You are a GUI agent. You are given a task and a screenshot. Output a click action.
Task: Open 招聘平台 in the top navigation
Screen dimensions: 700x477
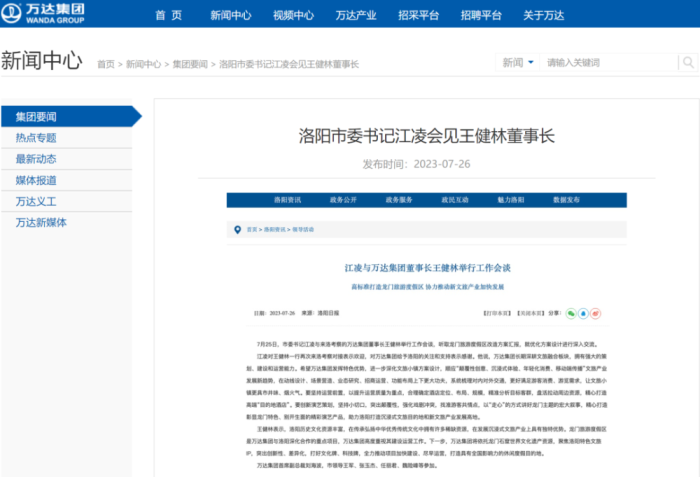point(481,15)
